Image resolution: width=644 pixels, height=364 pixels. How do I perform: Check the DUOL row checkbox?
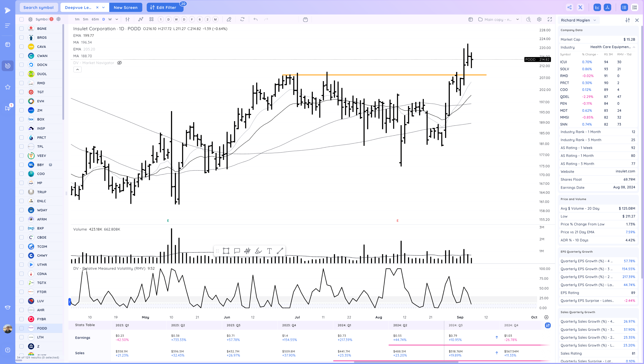[x=22, y=74]
